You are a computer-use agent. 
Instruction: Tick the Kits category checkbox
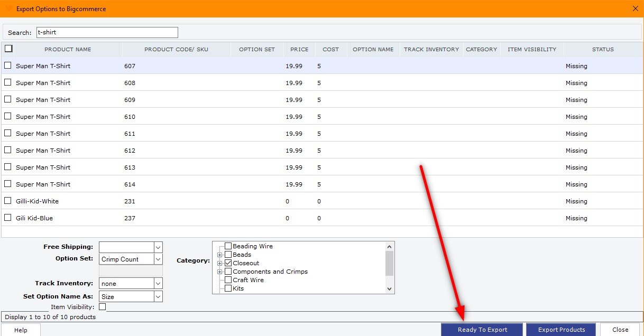pos(228,288)
